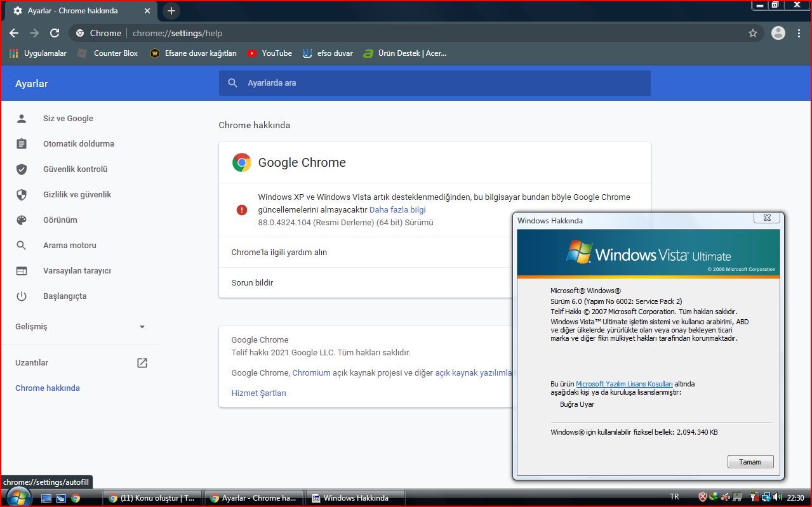
Task: Click the 22:30 taskbar clock
Action: [x=795, y=497]
